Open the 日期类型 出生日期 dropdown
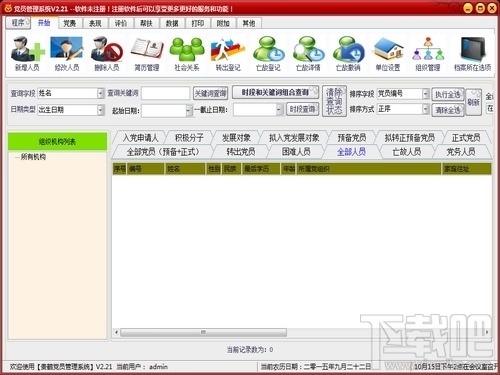Image resolution: width=500 pixels, height=375 pixels. click(101, 110)
